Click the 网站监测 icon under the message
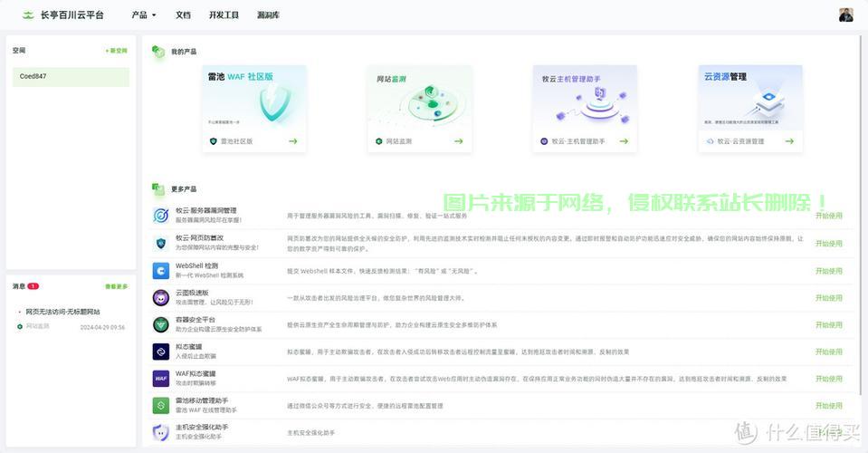Viewport: 868px width, 453px height. click(x=20, y=327)
